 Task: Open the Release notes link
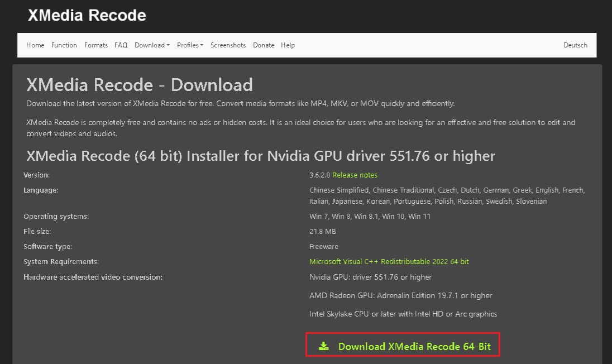click(x=355, y=175)
